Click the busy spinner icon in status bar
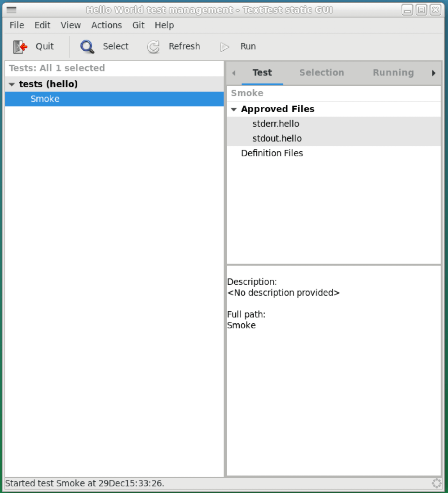The width and height of the screenshot is (448, 493). tap(436, 483)
